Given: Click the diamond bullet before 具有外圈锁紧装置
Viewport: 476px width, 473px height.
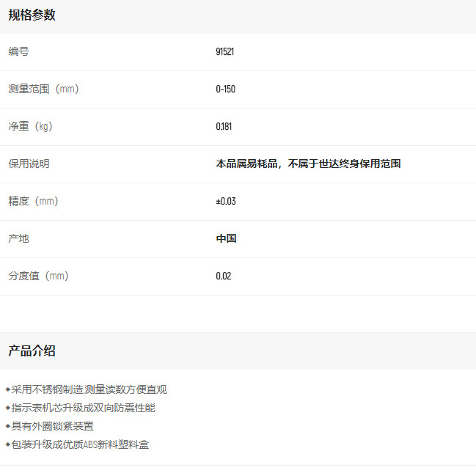Looking at the screenshot, I should (8, 426).
